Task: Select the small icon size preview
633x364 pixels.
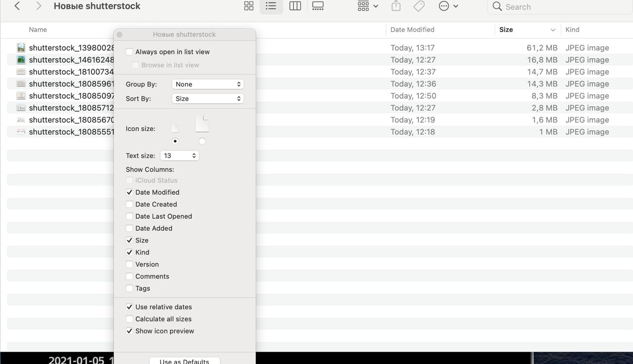Action: click(175, 128)
